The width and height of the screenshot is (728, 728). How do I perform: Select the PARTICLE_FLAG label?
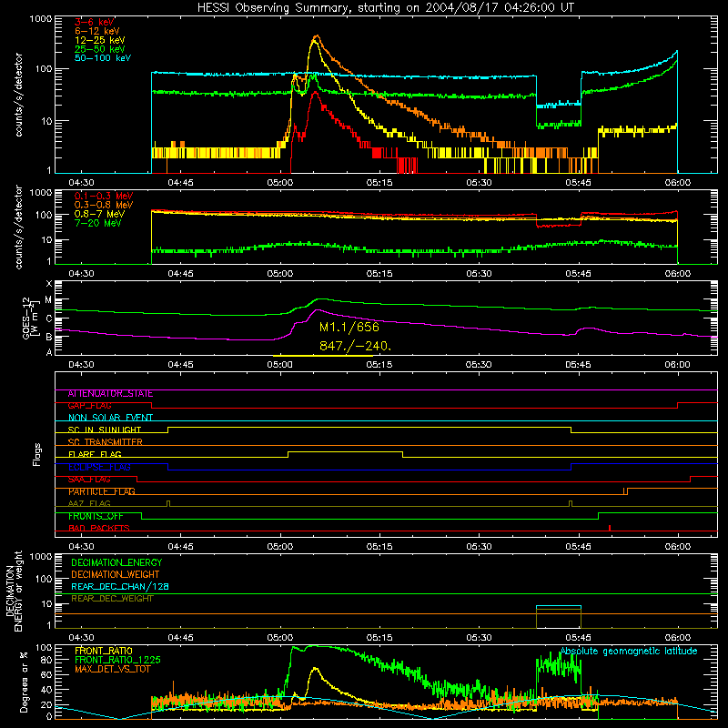[x=102, y=491]
